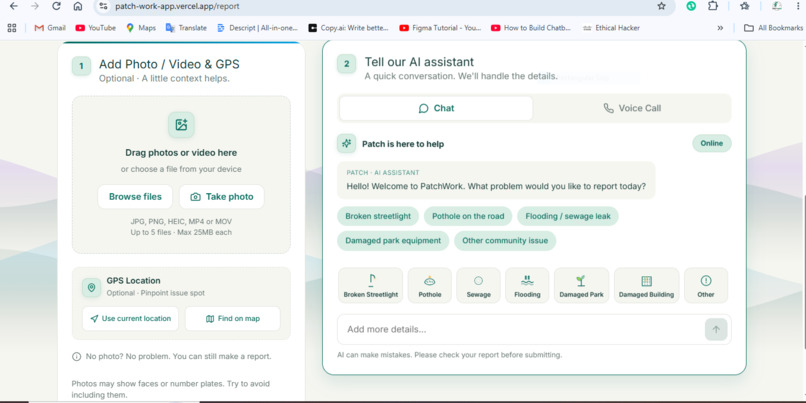Open site info icon in address bar
Viewport: 806px width, 403px height.
[103, 6]
